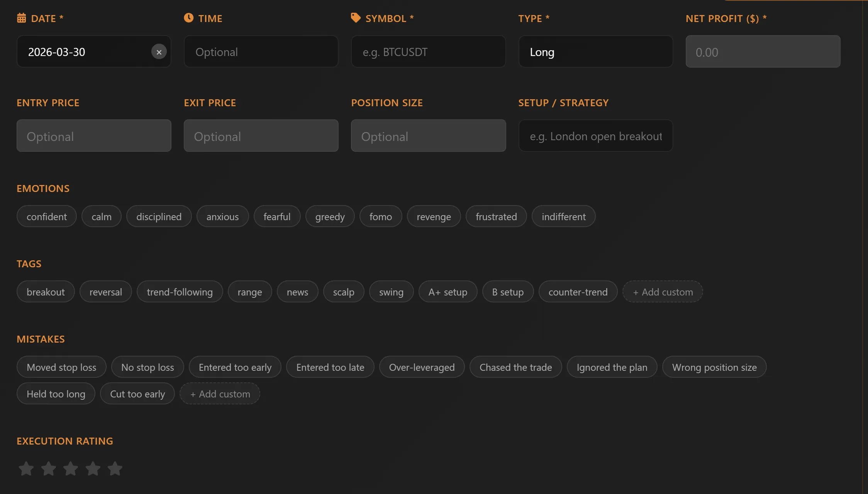This screenshot has width=868, height=494.
Task: Select the A+ setup tag
Action: (448, 292)
